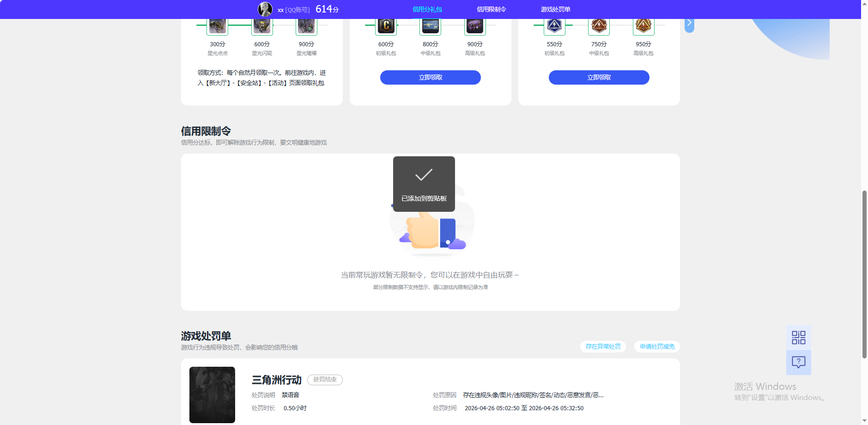Open the QR code floating icon
Screen dimensions: 868x425
[x=799, y=338]
